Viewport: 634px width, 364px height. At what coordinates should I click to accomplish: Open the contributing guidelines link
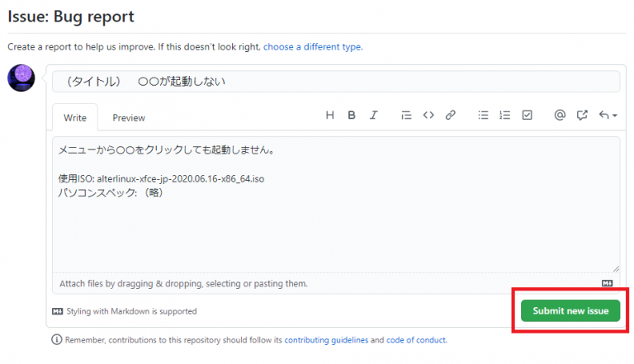tap(325, 339)
